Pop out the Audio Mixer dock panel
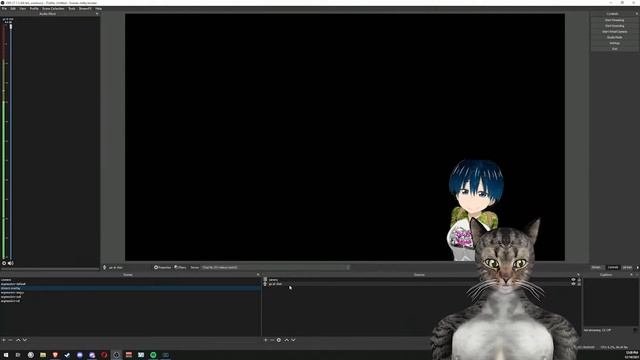Viewport: 640px width, 360px height. click(97, 14)
